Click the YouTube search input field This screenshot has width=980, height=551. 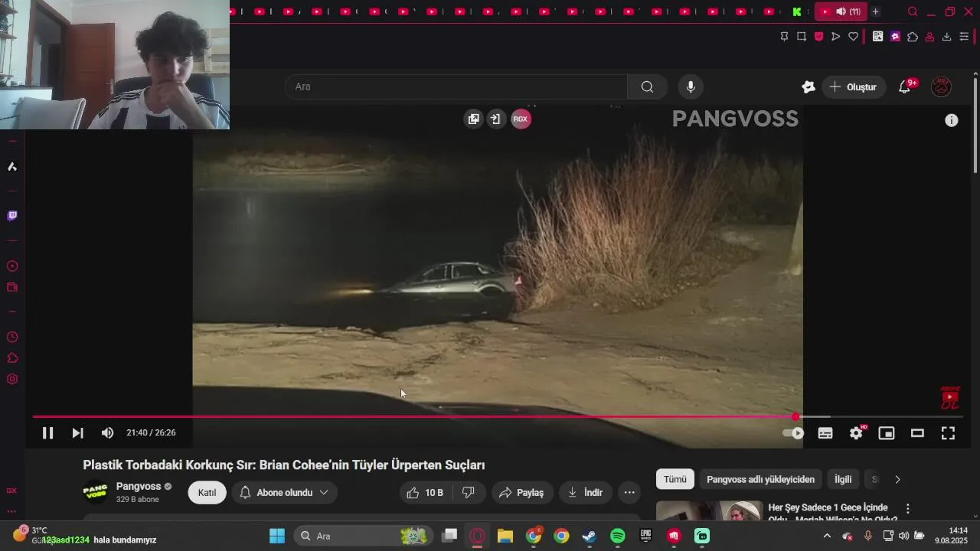(456, 86)
